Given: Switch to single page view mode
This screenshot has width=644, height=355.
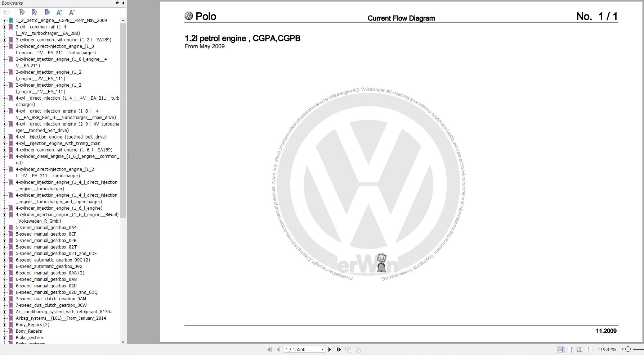Looking at the screenshot, I should [x=560, y=349].
